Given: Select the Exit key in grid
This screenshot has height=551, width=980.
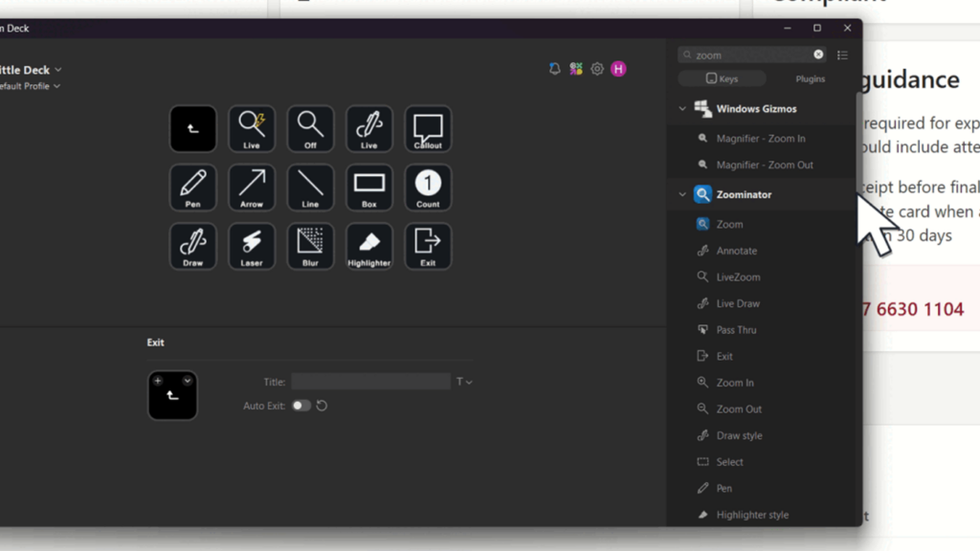Looking at the screenshot, I should pyautogui.click(x=428, y=246).
